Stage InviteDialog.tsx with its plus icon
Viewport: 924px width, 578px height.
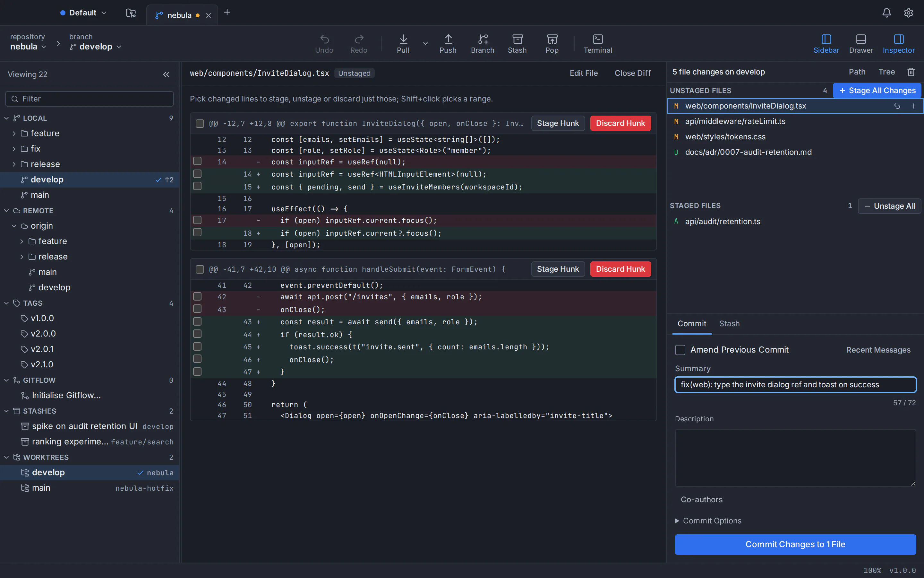(x=914, y=106)
